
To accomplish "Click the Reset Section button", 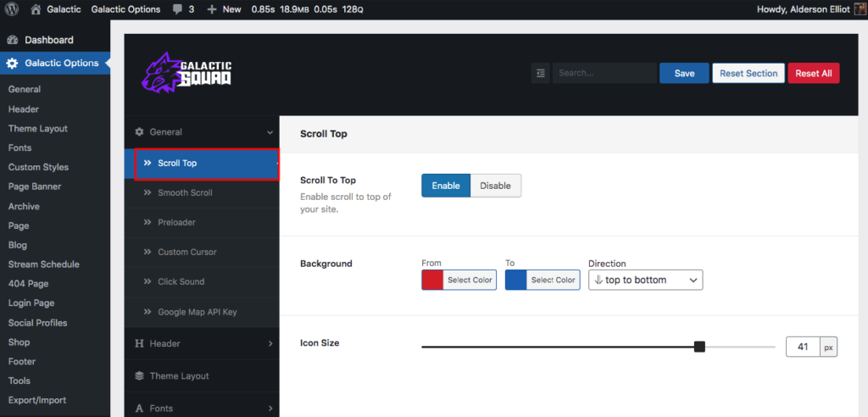I will click(x=748, y=73).
